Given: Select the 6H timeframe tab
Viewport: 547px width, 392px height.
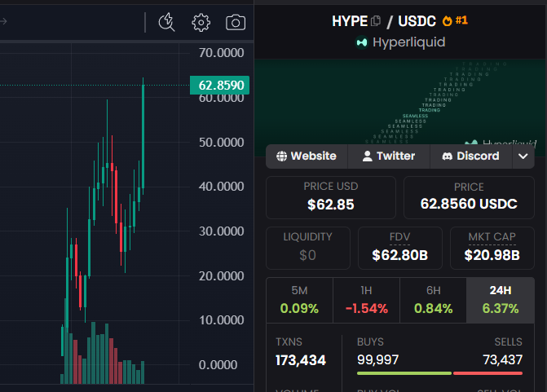Looking at the screenshot, I should (x=433, y=300).
